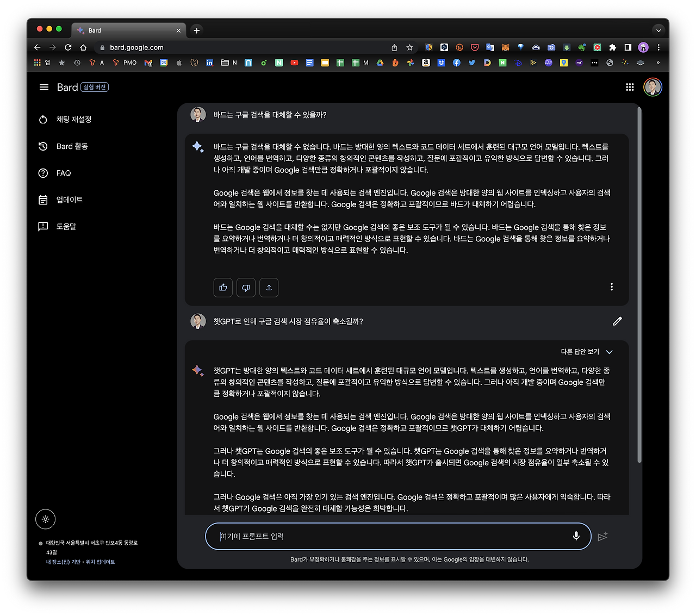Open the FAQ page from the sidebar
Screen dimensions: 696x616
click(x=43, y=173)
